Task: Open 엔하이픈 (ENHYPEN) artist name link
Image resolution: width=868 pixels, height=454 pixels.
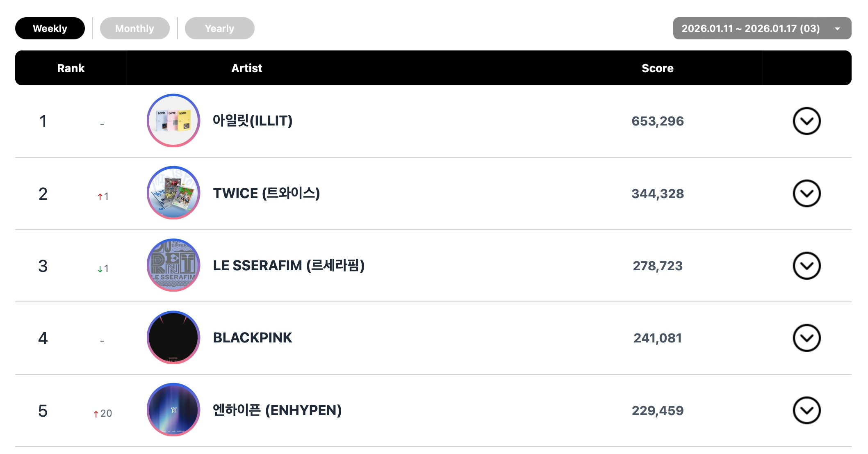Action: pyautogui.click(x=277, y=410)
